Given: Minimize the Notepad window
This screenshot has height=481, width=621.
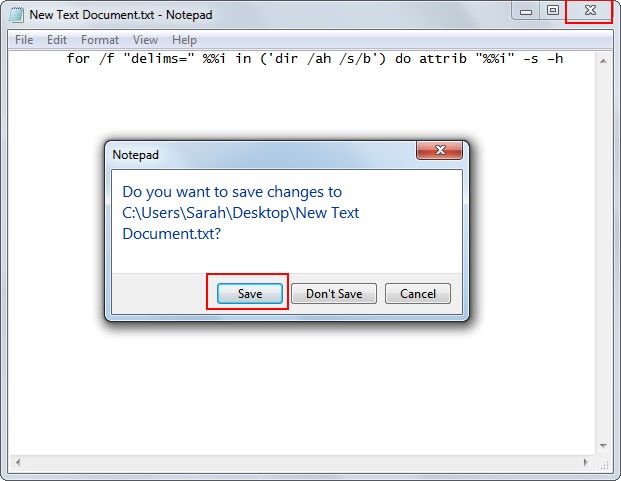Looking at the screenshot, I should 525,11.
